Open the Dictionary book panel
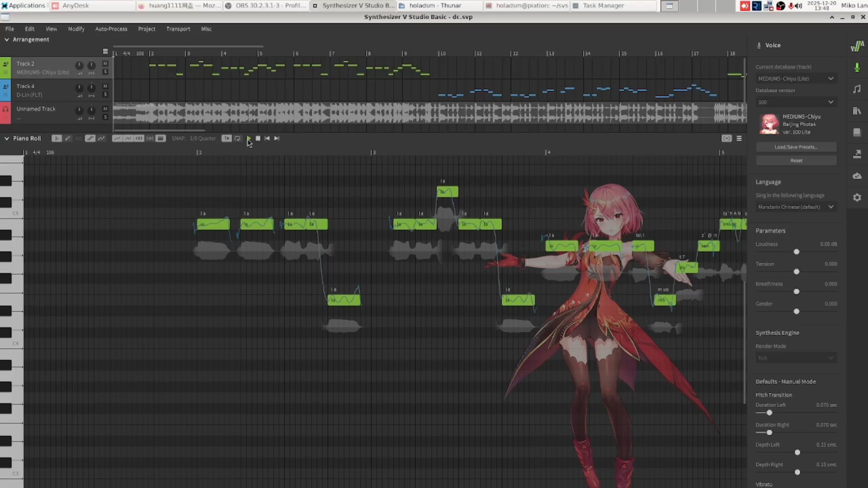This screenshot has height=488, width=868. (857, 132)
